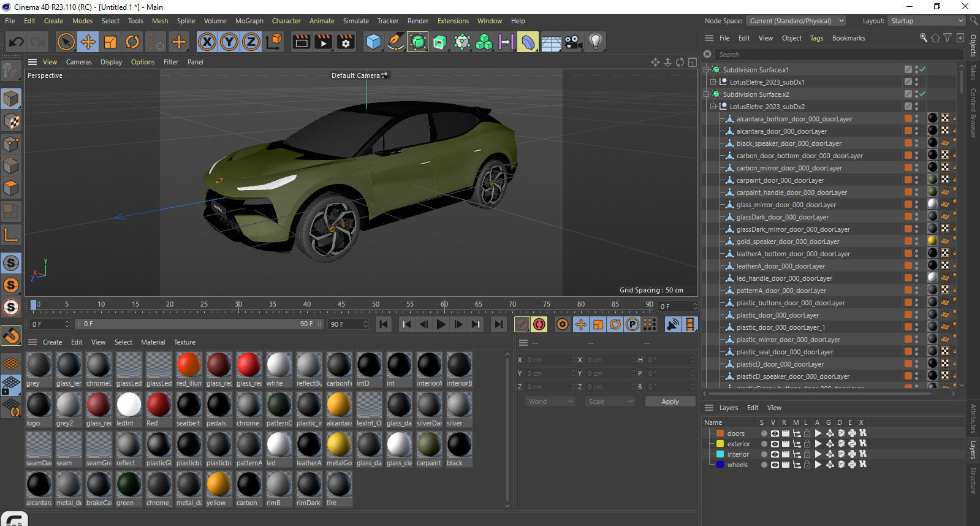980x526 pixels.
Task: Toggle visibility eye for wheels layer
Action: coord(775,465)
